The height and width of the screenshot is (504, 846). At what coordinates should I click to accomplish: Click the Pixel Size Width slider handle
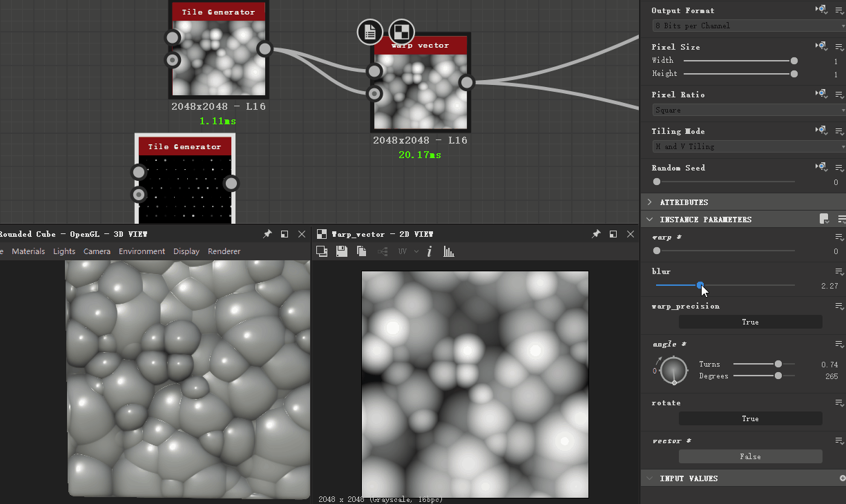point(794,61)
